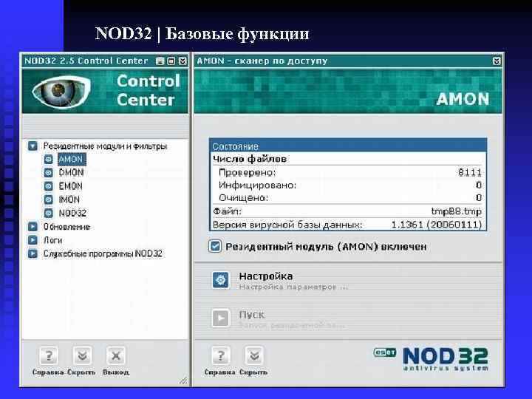532x399 pixels.
Task: Click the file name tmp88.tmp
Action: 456,211
